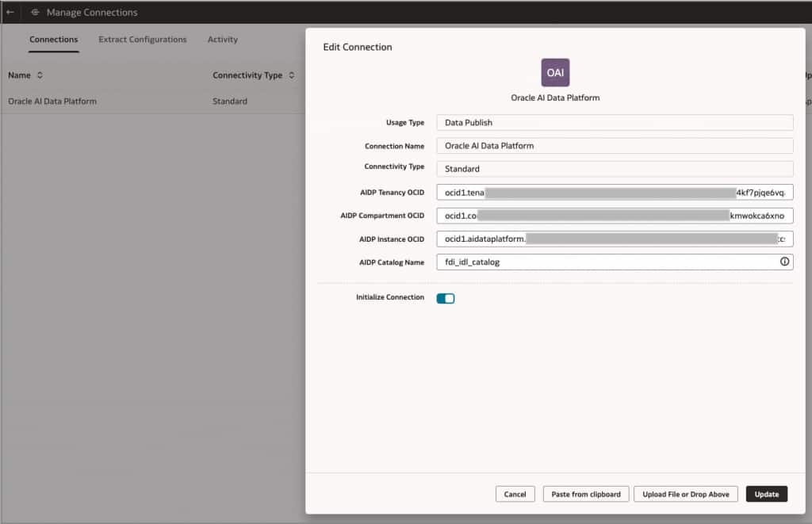Click the Connectivity Type column header
Image resolution: width=812 pixels, height=524 pixels.
coord(247,75)
